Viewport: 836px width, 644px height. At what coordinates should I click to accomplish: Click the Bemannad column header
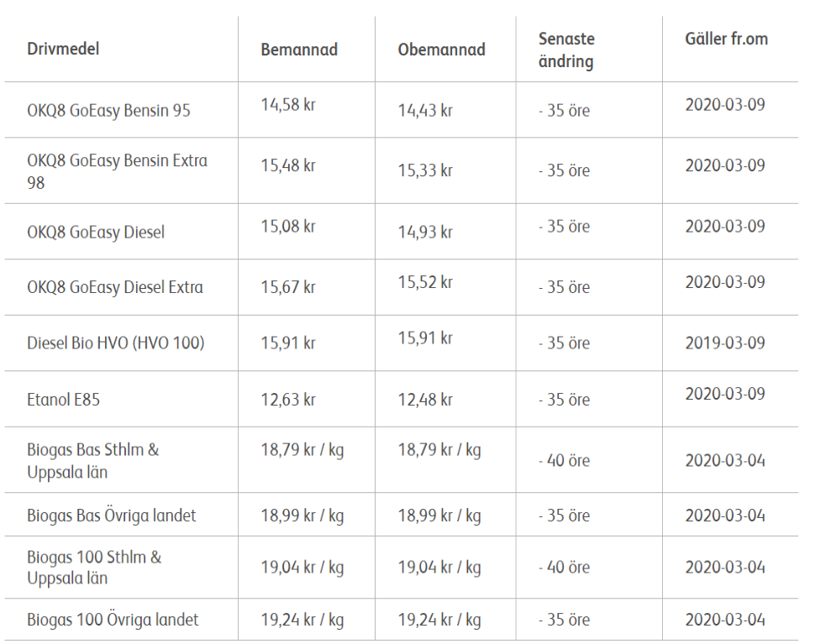pos(299,50)
